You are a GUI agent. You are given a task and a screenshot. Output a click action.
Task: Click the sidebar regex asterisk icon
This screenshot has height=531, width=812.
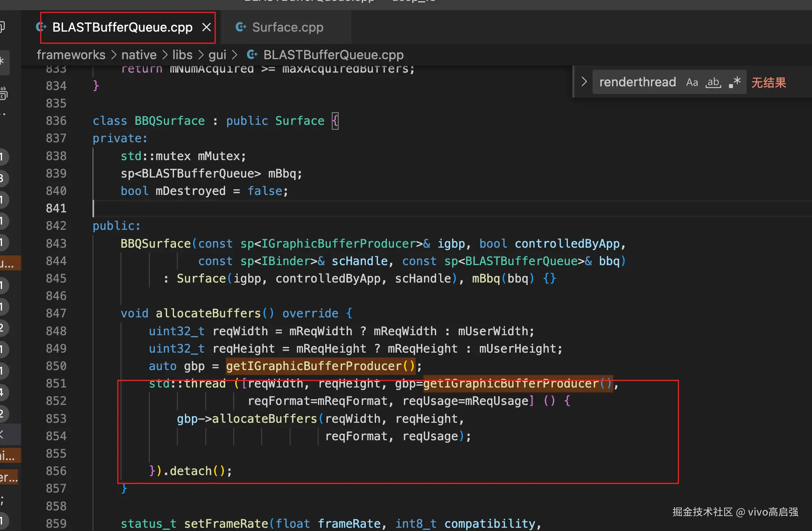(x=2, y=62)
